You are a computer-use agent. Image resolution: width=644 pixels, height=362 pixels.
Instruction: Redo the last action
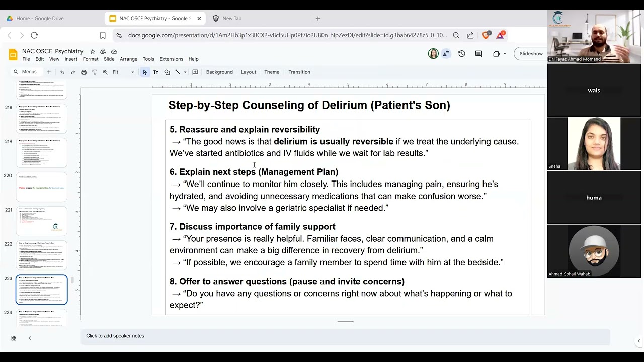click(73, 72)
